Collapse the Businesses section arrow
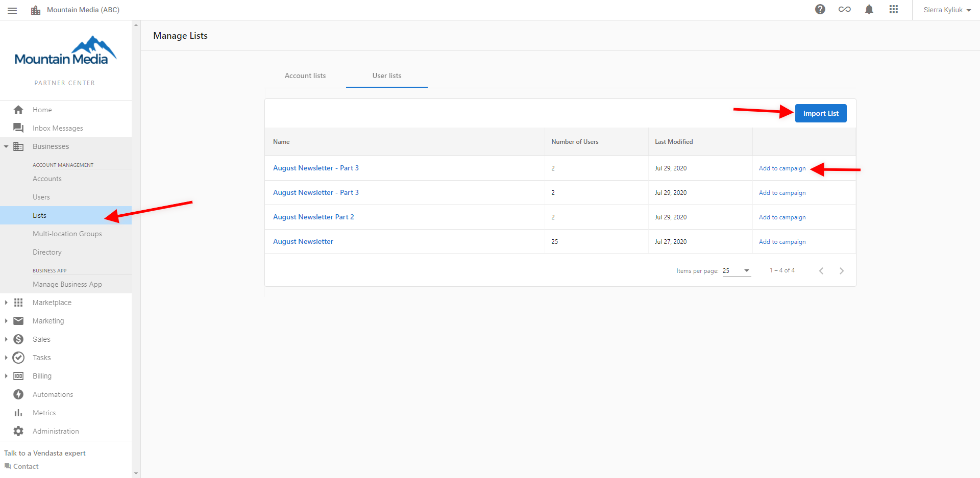Viewport: 980px width, 478px height. (6, 146)
